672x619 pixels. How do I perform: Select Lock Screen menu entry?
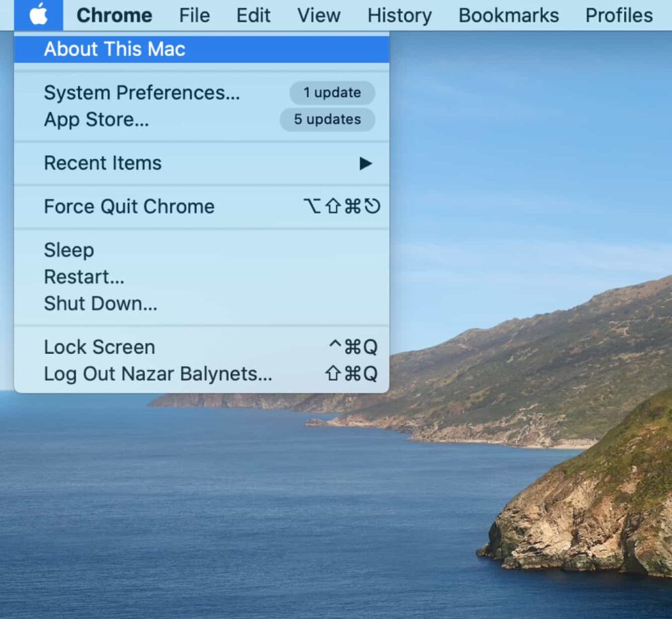pos(201,347)
